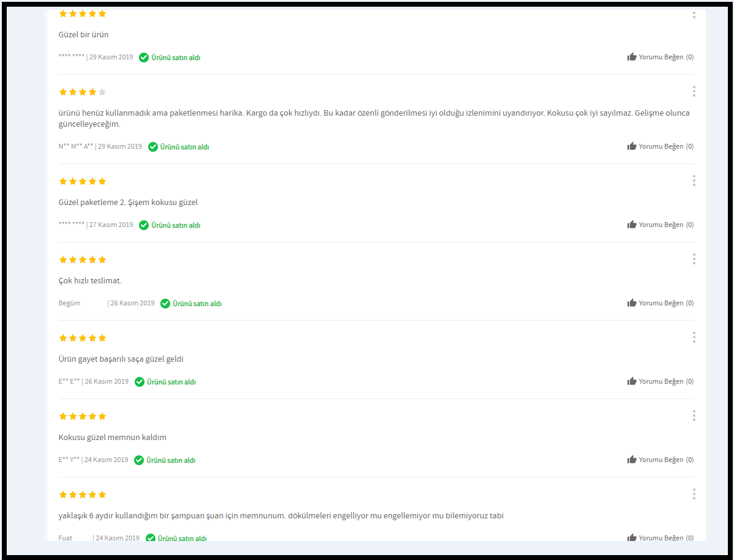The height and width of the screenshot is (560, 734).
Task: Click 'Ürünü satın aldı' badge on E** Y** review
Action: (x=165, y=460)
